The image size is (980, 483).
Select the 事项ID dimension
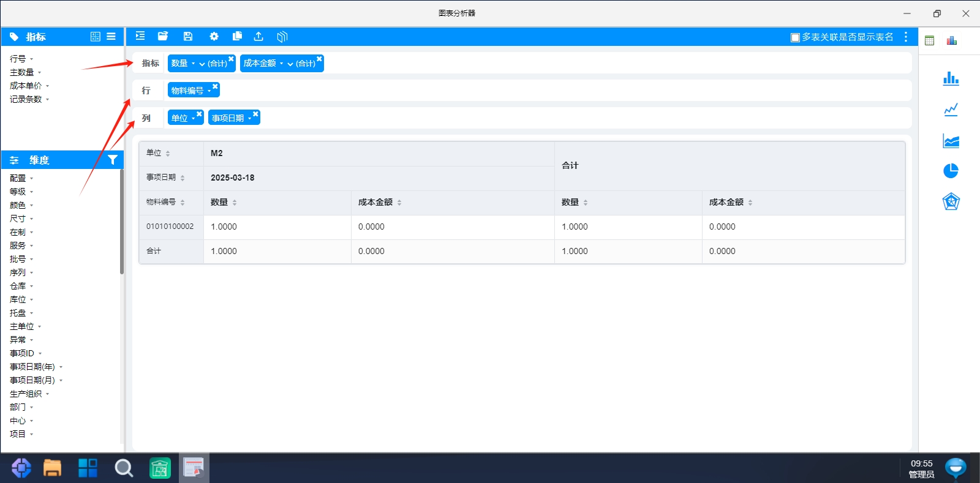tap(22, 353)
